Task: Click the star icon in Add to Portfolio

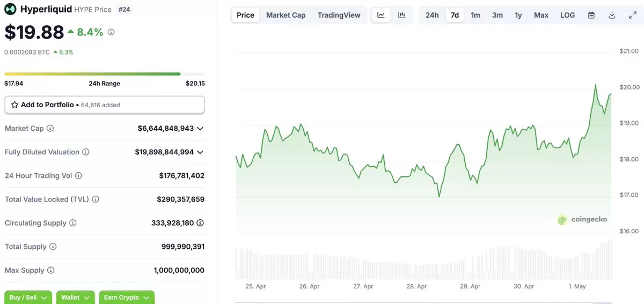Action: 15,105
